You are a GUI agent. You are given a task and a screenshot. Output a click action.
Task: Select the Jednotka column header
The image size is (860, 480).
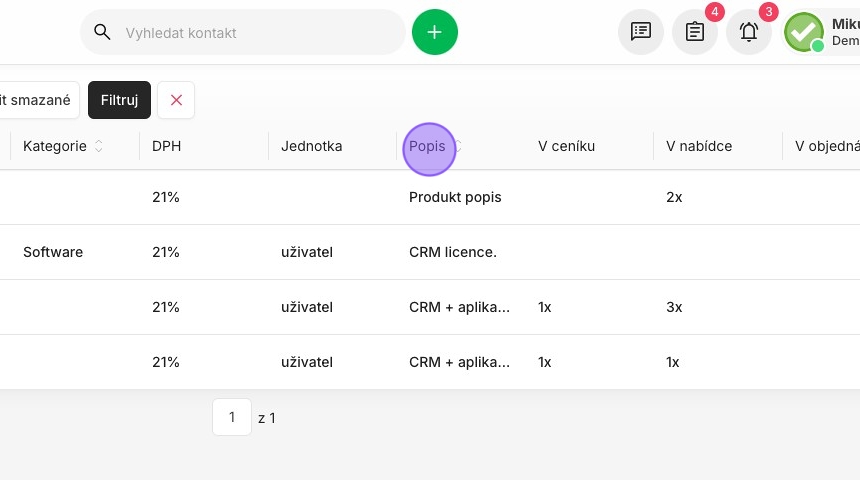click(x=312, y=146)
